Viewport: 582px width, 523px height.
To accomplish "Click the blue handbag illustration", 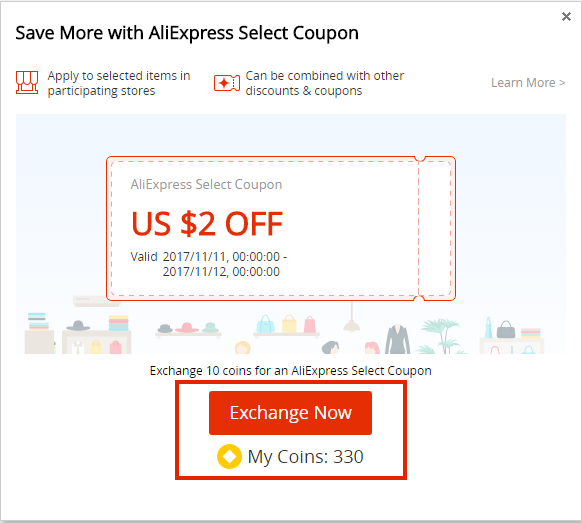I will pyautogui.click(x=265, y=324).
